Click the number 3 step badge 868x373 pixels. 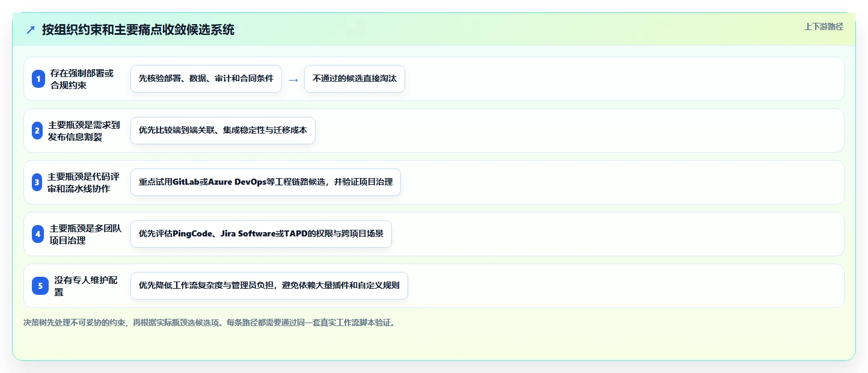point(37,182)
